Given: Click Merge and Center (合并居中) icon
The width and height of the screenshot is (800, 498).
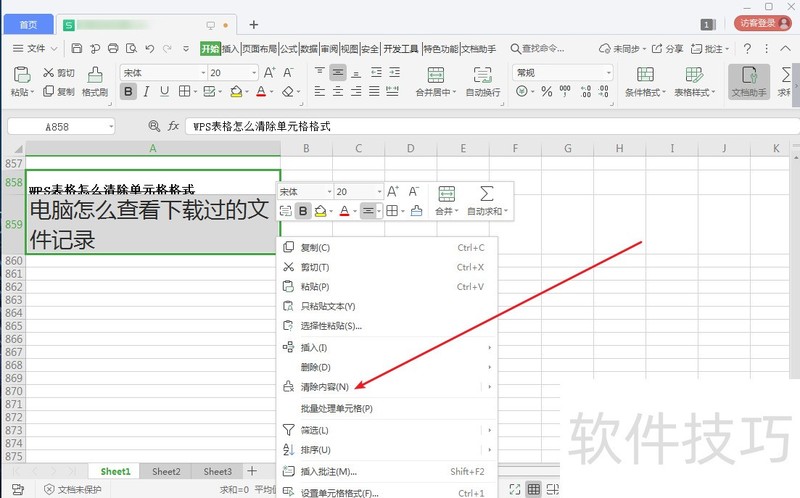Looking at the screenshot, I should [435, 74].
